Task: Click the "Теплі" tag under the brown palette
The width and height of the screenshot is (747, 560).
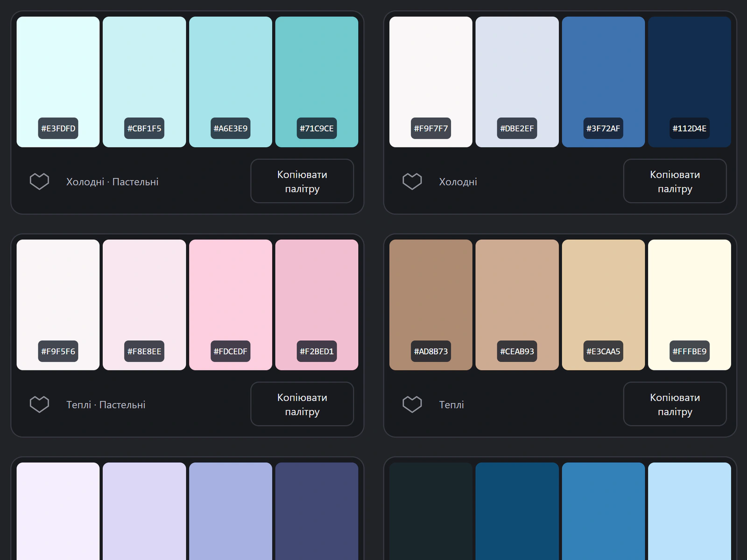Action: (x=451, y=405)
